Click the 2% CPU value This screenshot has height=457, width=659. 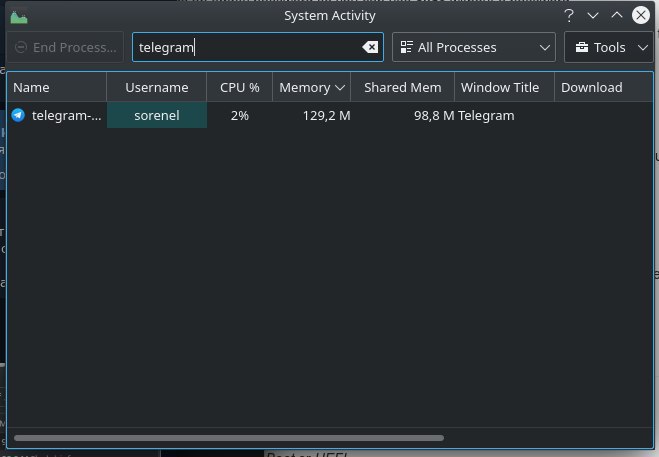(240, 116)
